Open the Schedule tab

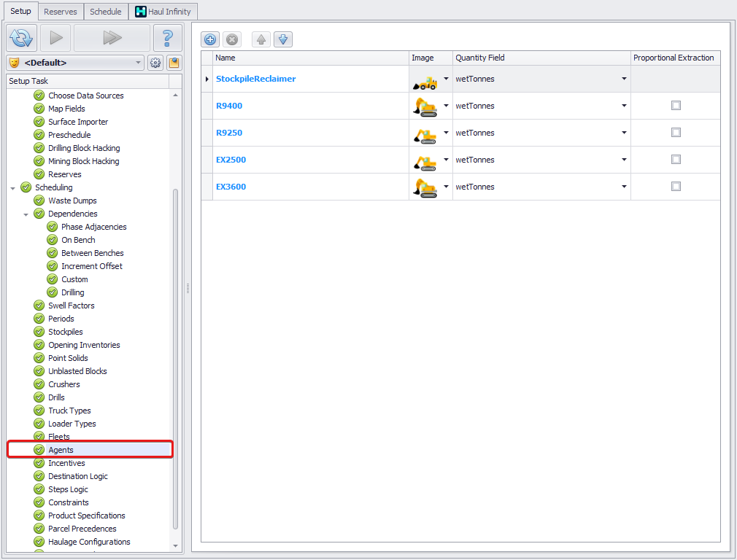click(106, 12)
